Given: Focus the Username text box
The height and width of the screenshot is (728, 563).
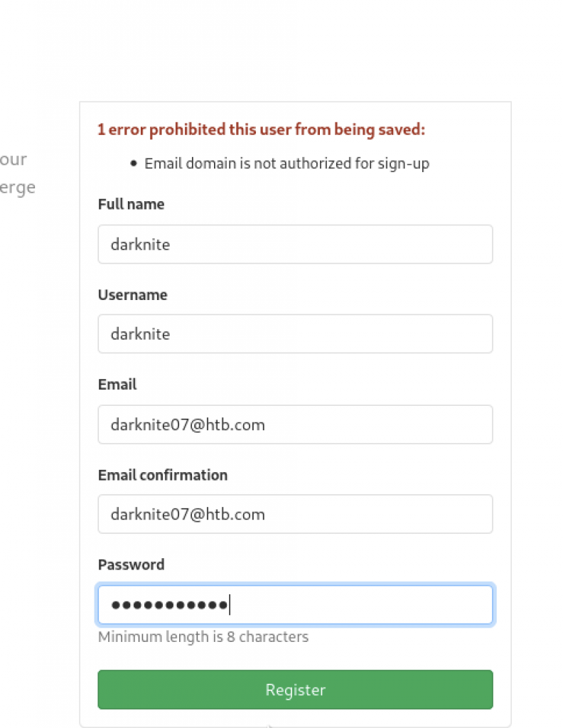Looking at the screenshot, I should 295,334.
